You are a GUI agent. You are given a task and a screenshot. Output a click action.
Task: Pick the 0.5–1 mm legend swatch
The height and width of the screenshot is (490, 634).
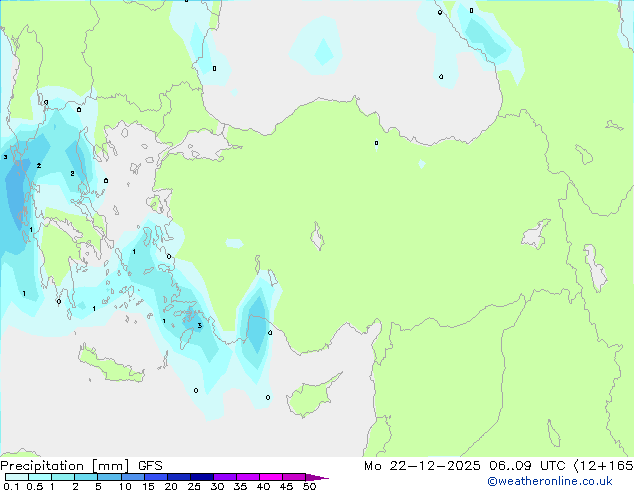click(40, 477)
